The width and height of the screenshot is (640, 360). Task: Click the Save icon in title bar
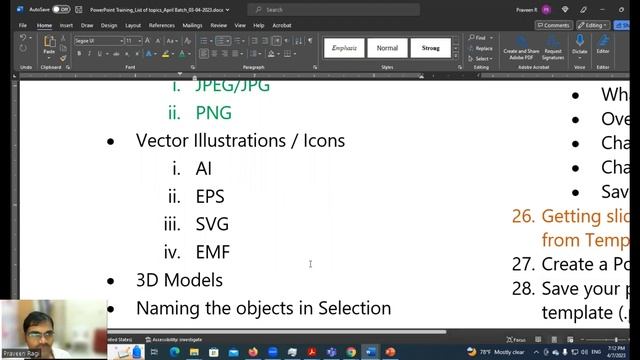click(x=79, y=9)
